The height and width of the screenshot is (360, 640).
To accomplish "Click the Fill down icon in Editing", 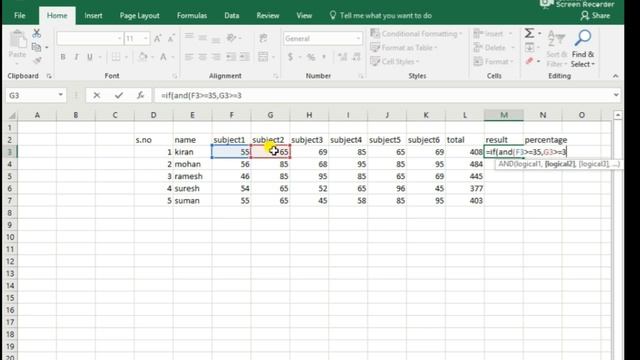I will click(529, 47).
